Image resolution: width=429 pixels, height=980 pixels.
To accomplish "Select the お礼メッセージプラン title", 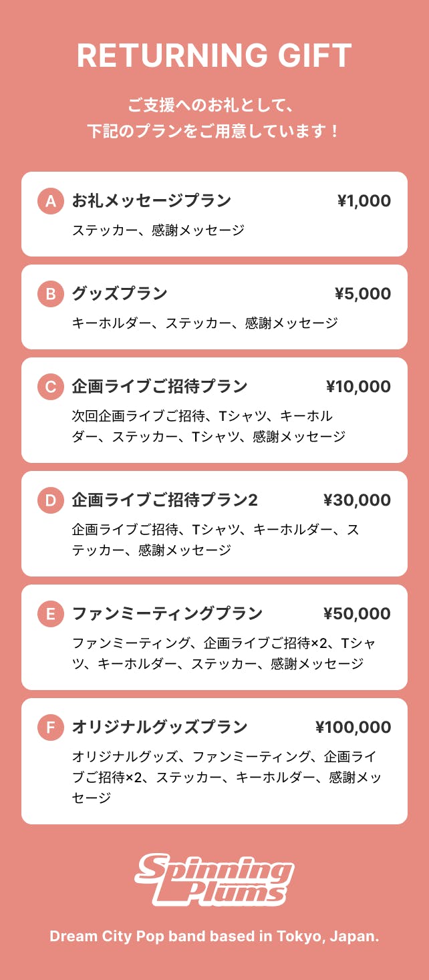I will coord(152,200).
